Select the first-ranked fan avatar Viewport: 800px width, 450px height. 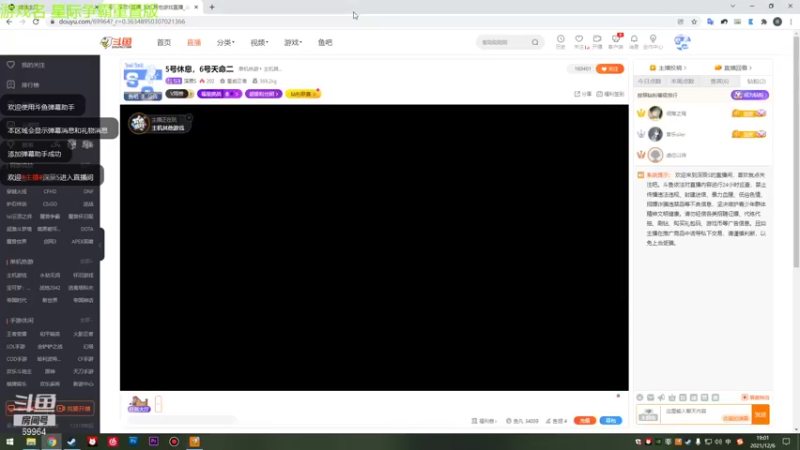coord(655,113)
